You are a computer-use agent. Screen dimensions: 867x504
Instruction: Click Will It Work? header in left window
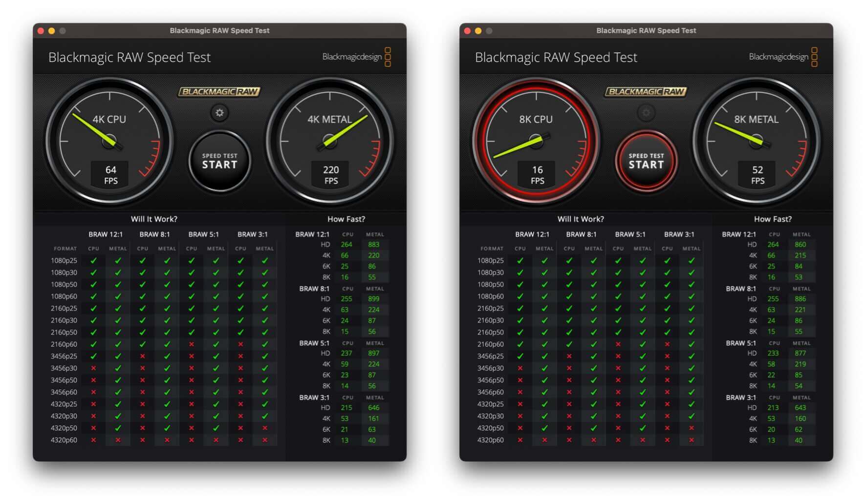154,219
